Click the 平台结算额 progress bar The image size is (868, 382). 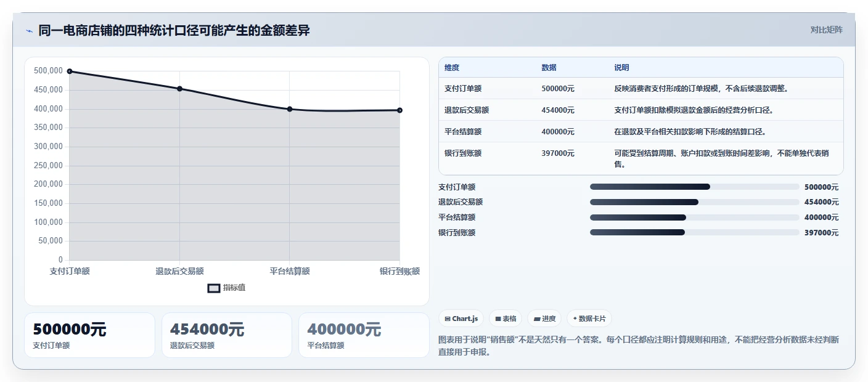694,217
